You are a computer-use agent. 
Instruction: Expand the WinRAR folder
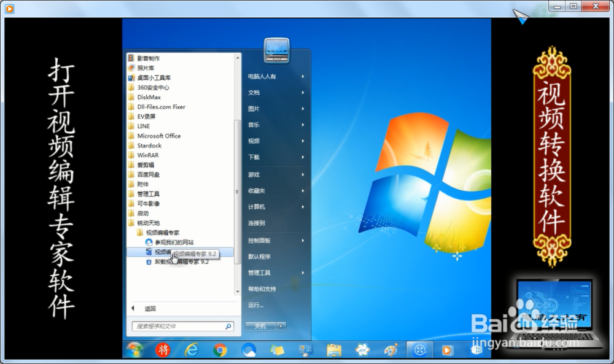(x=144, y=155)
